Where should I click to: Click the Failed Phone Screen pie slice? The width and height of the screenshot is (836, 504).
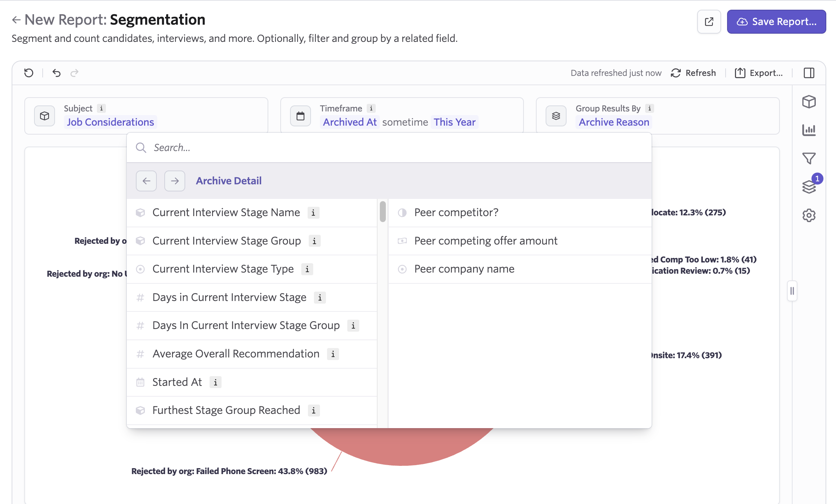402,447
